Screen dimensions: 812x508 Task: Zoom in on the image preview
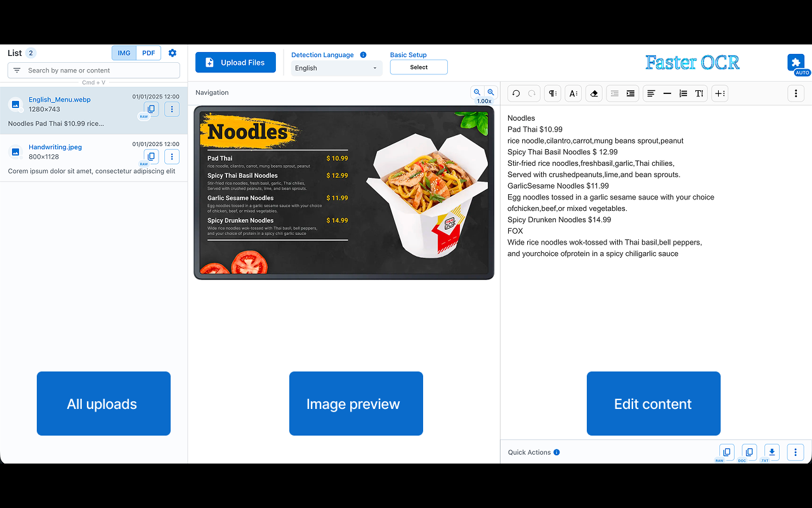point(490,92)
